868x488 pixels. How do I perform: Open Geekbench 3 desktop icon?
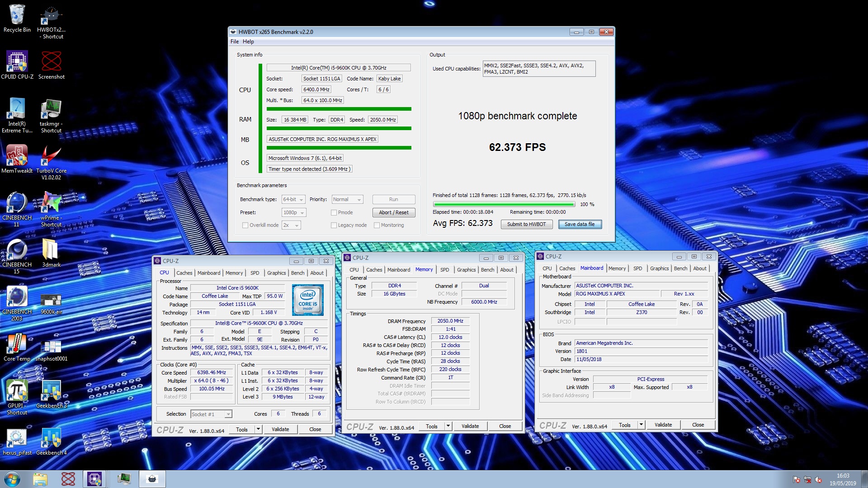tap(51, 394)
